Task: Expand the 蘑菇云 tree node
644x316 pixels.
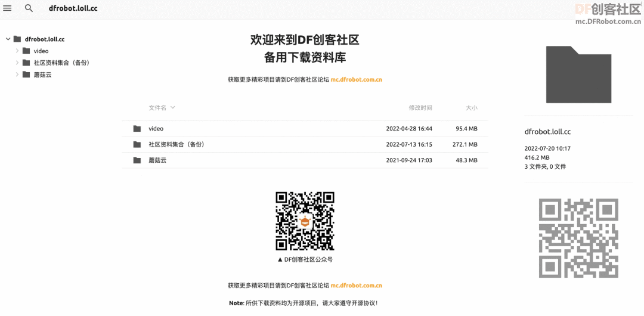Action: coord(17,75)
